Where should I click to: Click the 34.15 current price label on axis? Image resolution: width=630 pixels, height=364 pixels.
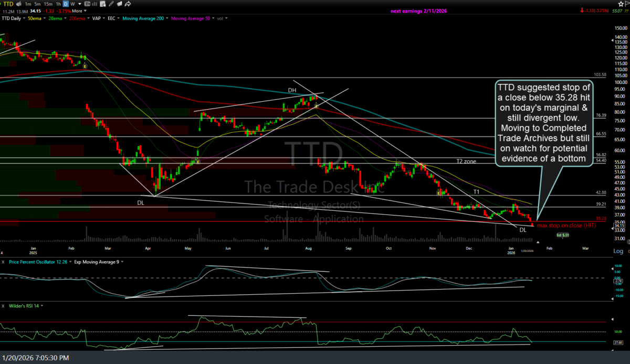(x=618, y=225)
